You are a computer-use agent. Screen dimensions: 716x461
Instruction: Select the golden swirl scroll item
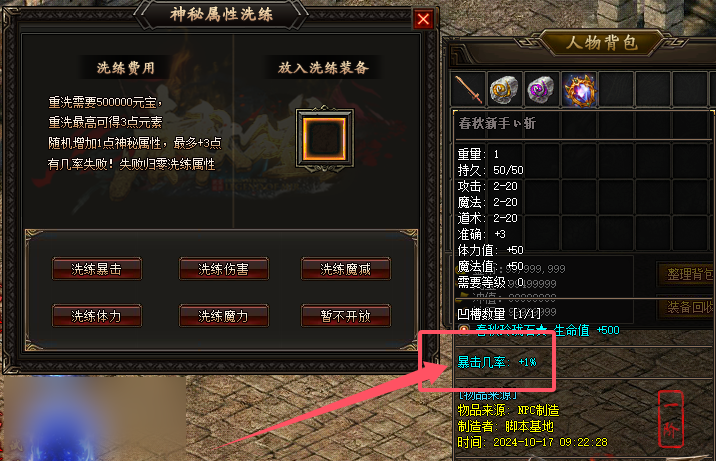(x=504, y=89)
